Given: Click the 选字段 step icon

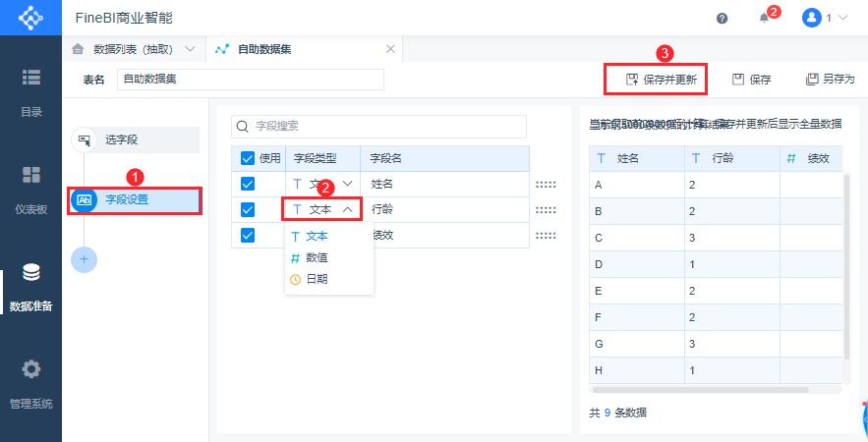Looking at the screenshot, I should [x=85, y=140].
